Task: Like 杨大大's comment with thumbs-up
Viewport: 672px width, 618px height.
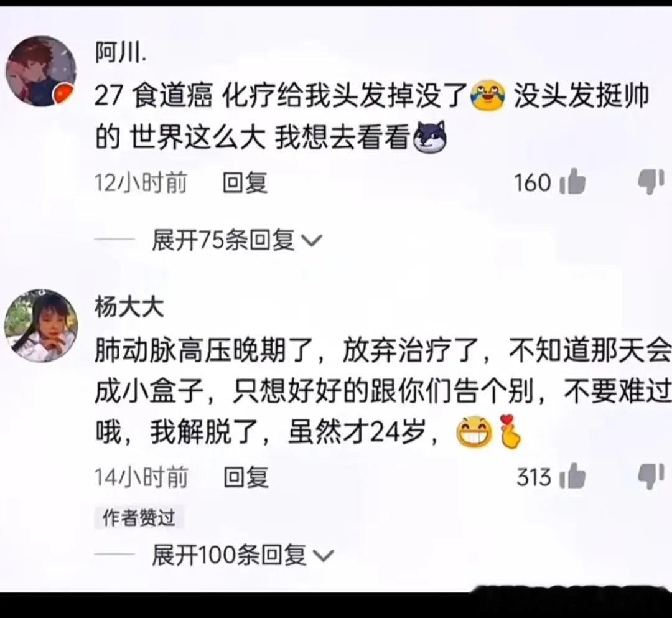Action: pyautogui.click(x=572, y=476)
